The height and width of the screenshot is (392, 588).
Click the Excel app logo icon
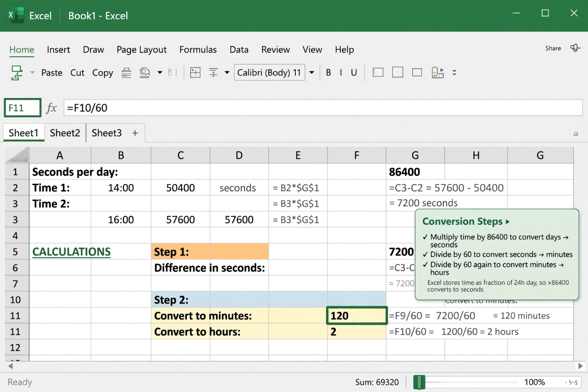click(x=15, y=15)
